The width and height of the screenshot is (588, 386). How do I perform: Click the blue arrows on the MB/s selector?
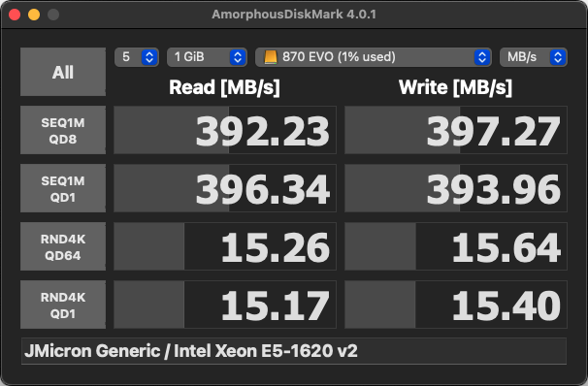[558, 57]
